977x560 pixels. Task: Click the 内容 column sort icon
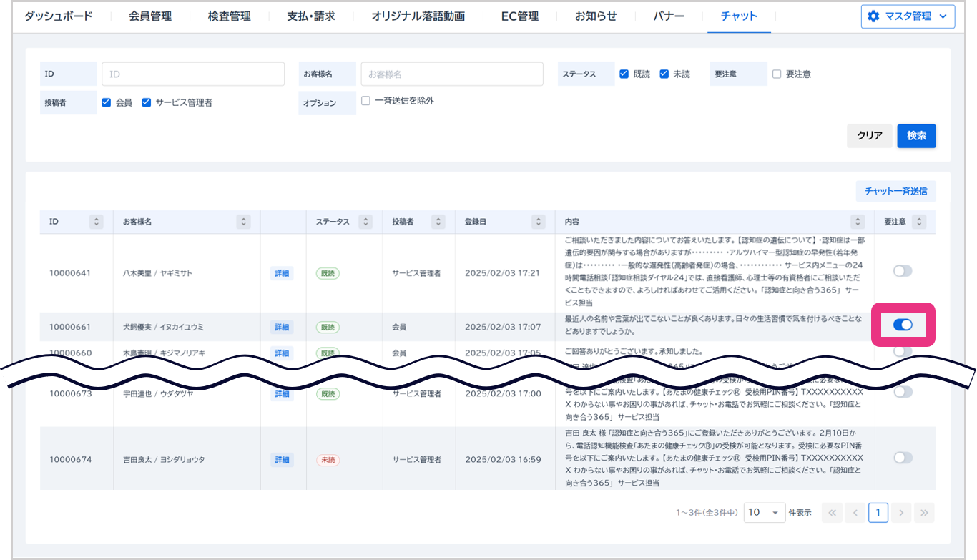(858, 222)
